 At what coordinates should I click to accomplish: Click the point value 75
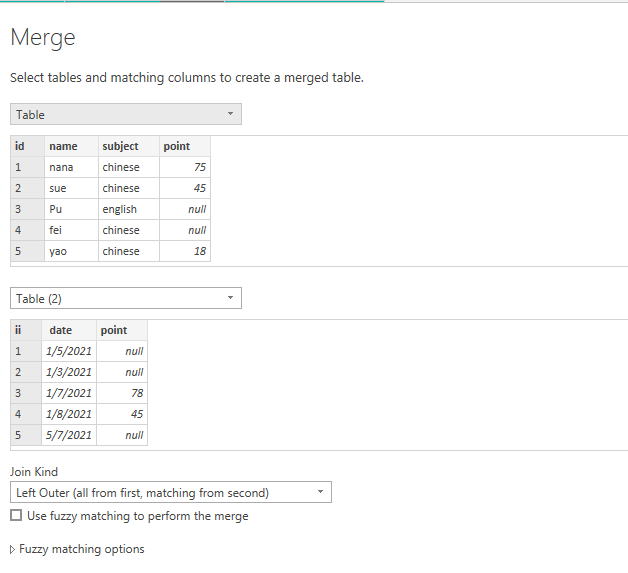(185, 167)
